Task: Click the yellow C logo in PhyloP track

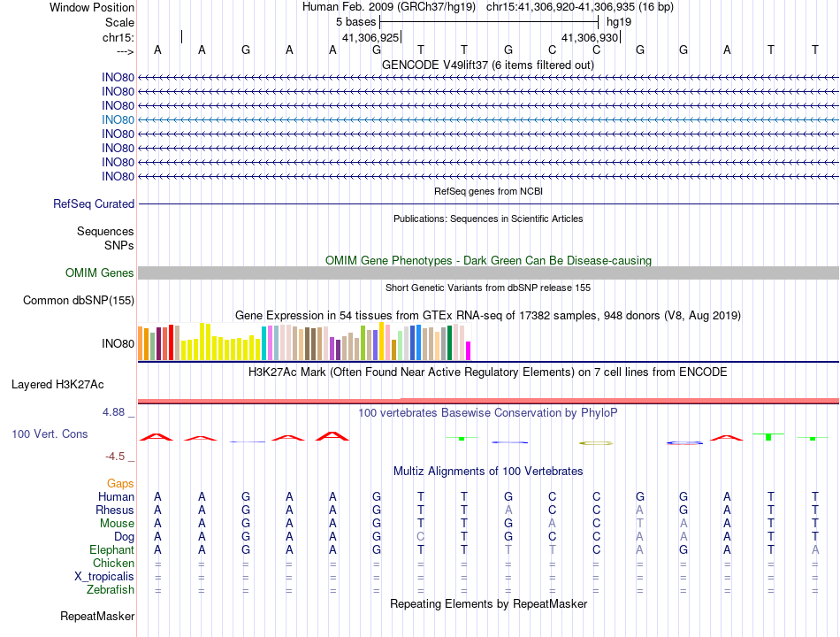Action: [596, 443]
